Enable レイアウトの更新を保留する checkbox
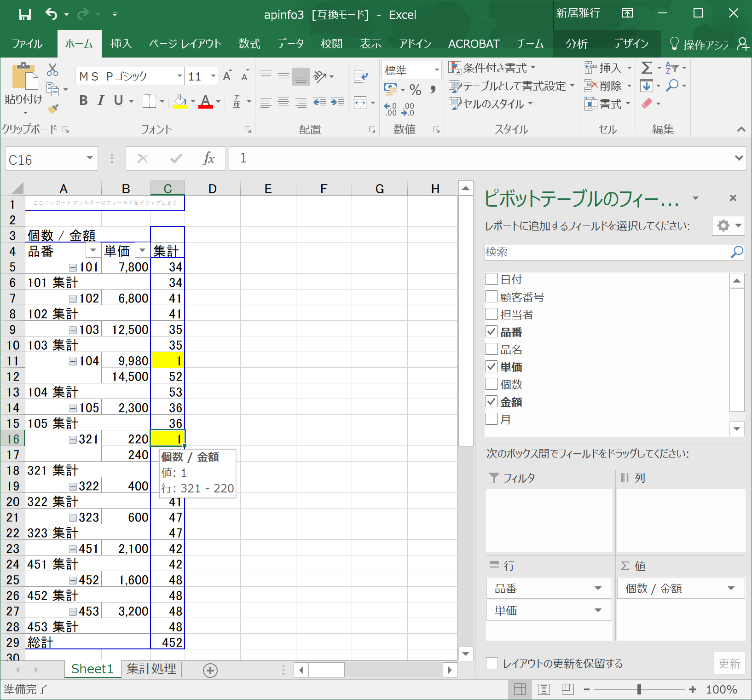Viewport: 752px width, 700px height. tap(492, 663)
